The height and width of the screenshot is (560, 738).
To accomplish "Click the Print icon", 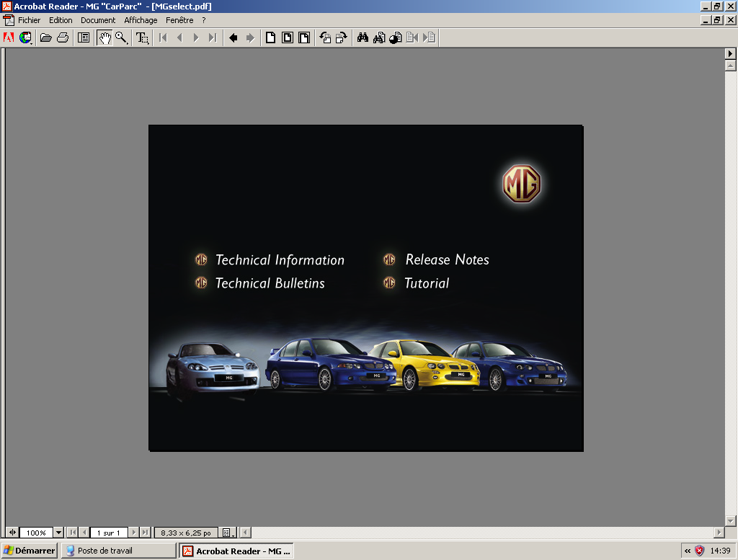I will click(63, 37).
